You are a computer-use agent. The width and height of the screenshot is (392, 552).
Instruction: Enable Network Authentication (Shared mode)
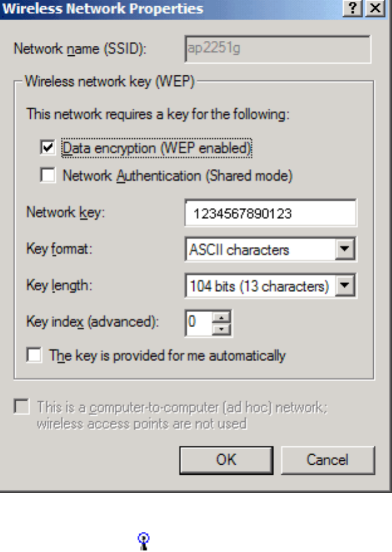[48, 176]
